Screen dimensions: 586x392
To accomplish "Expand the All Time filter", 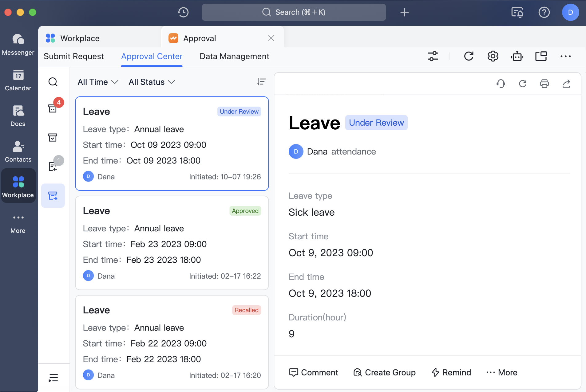I will click(97, 82).
